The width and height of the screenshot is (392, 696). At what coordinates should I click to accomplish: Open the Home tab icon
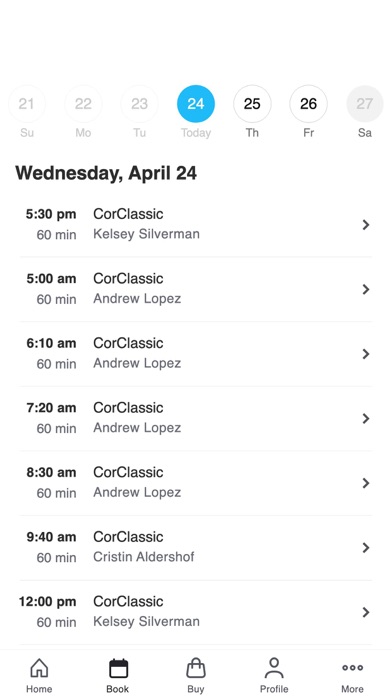(39, 668)
